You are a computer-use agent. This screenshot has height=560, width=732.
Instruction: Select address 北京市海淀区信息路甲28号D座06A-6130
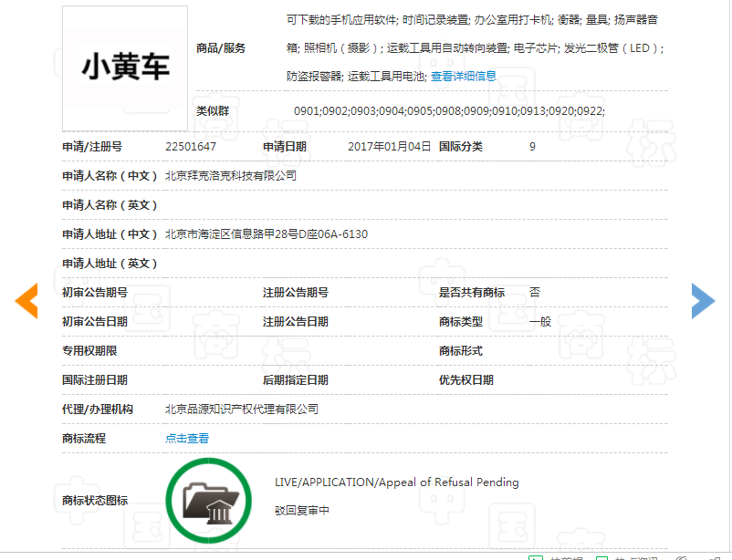pos(267,234)
